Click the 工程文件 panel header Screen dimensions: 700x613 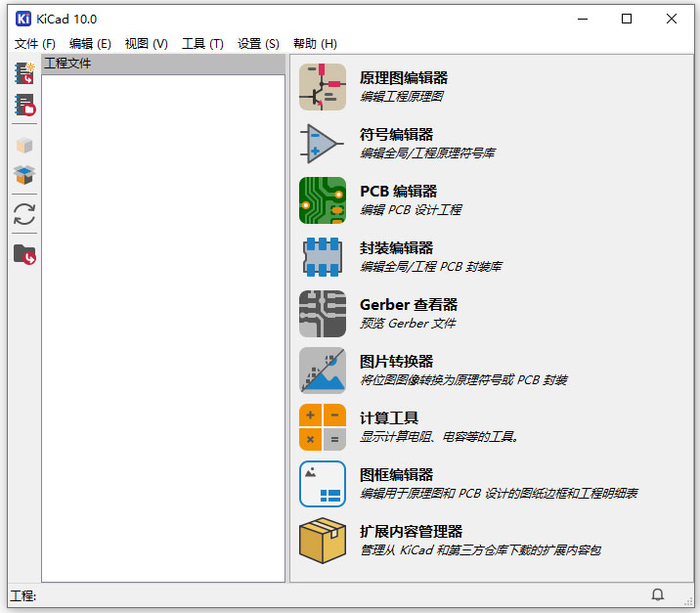(163, 64)
